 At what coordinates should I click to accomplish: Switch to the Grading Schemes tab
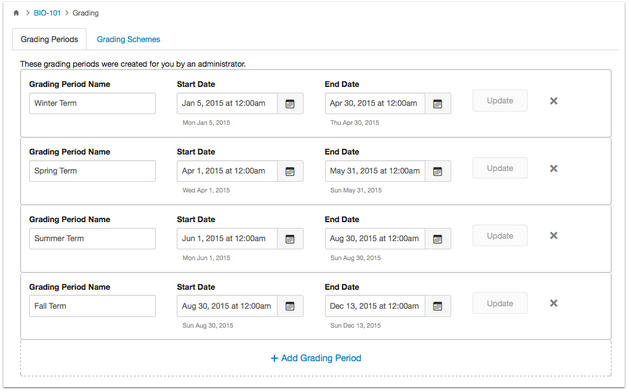click(x=128, y=39)
